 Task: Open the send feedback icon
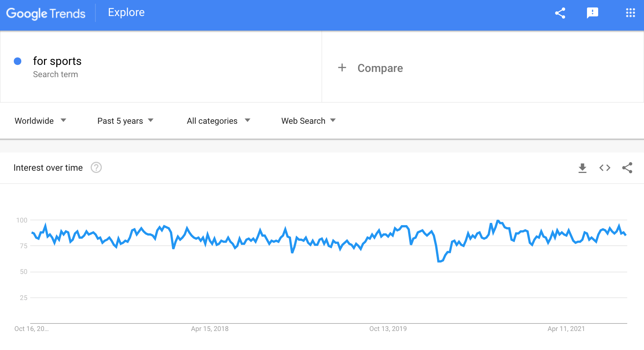(592, 13)
